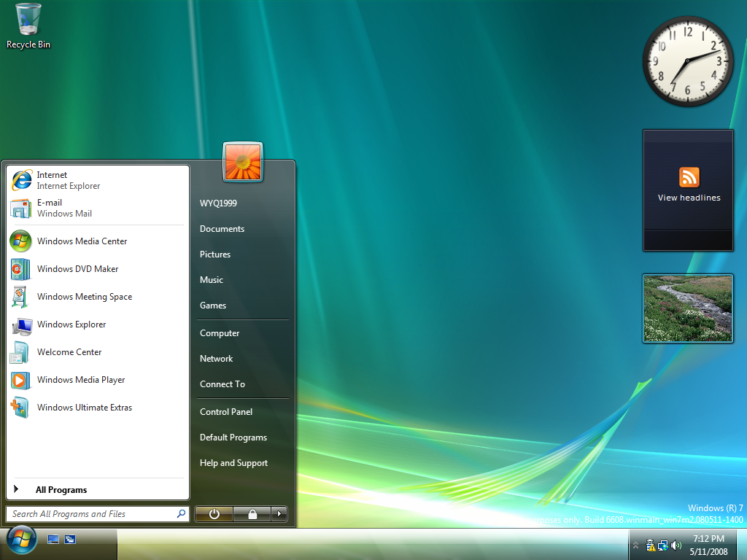This screenshot has height=560, width=747.
Task: Click the search magnifier icon
Action: [181, 514]
